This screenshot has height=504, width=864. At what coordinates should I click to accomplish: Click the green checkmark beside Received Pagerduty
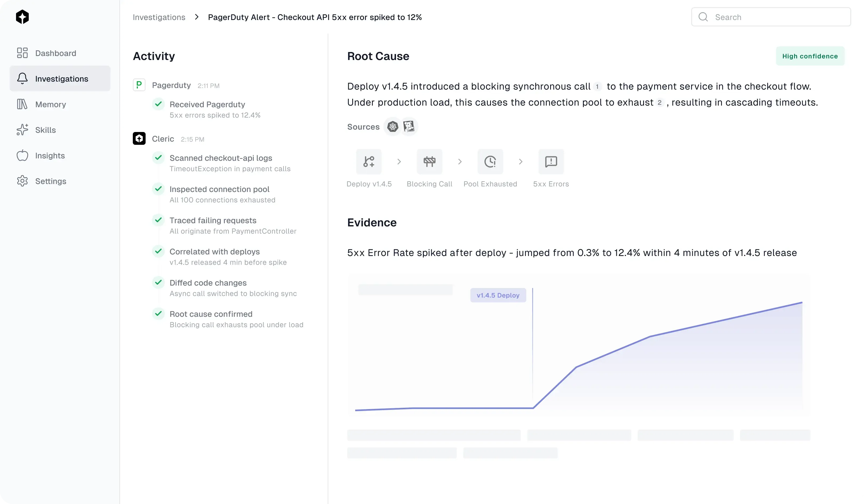(x=158, y=104)
